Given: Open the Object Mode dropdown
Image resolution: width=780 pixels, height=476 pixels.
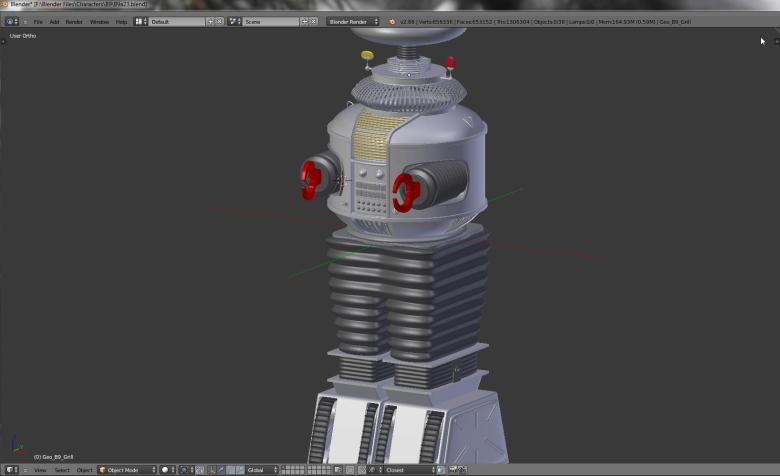Looking at the screenshot, I should (127, 470).
